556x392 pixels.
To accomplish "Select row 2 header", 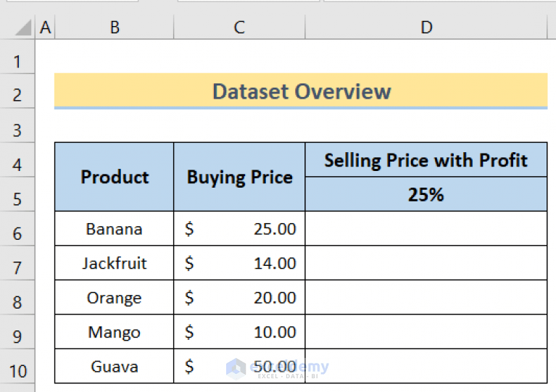I will point(17,91).
